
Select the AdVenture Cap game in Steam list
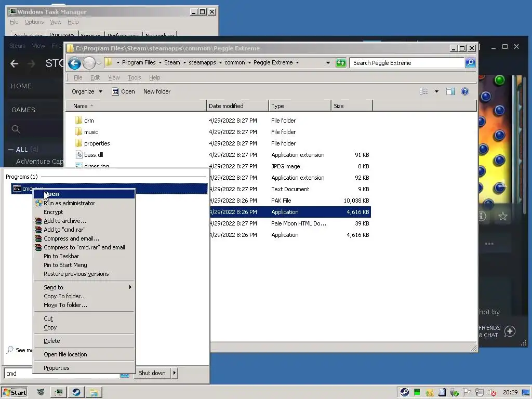[39, 161]
